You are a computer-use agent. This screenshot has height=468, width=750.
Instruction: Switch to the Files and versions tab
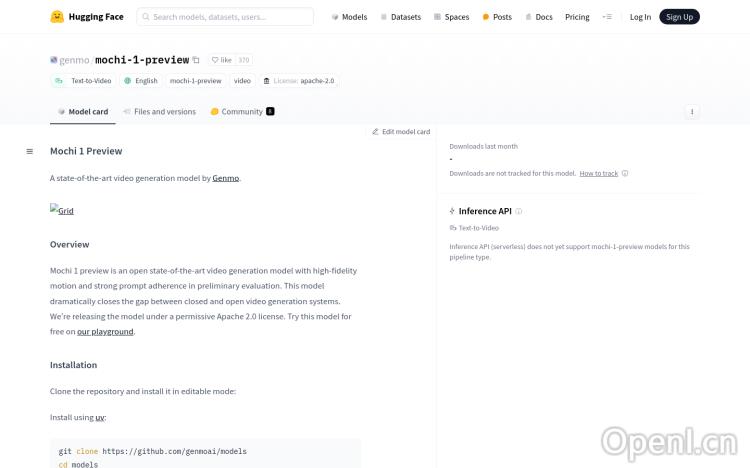click(159, 112)
